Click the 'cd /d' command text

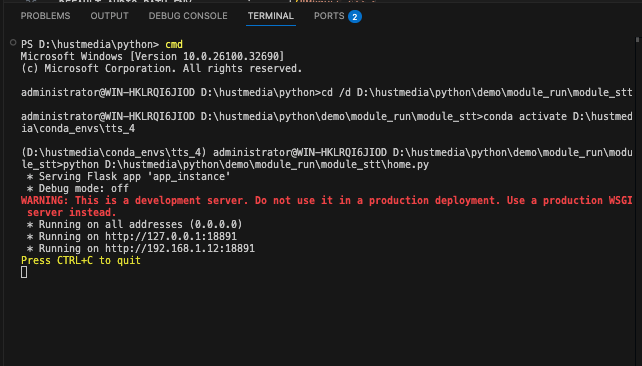(336, 93)
